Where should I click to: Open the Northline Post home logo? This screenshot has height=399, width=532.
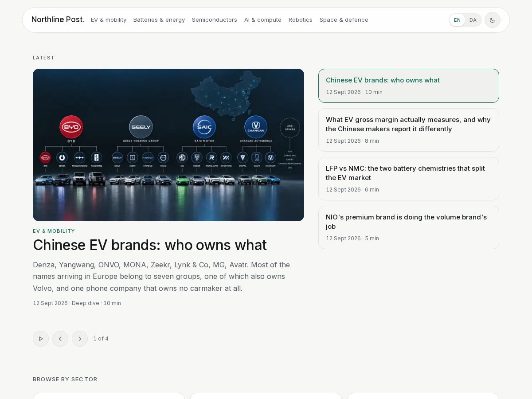[58, 20]
